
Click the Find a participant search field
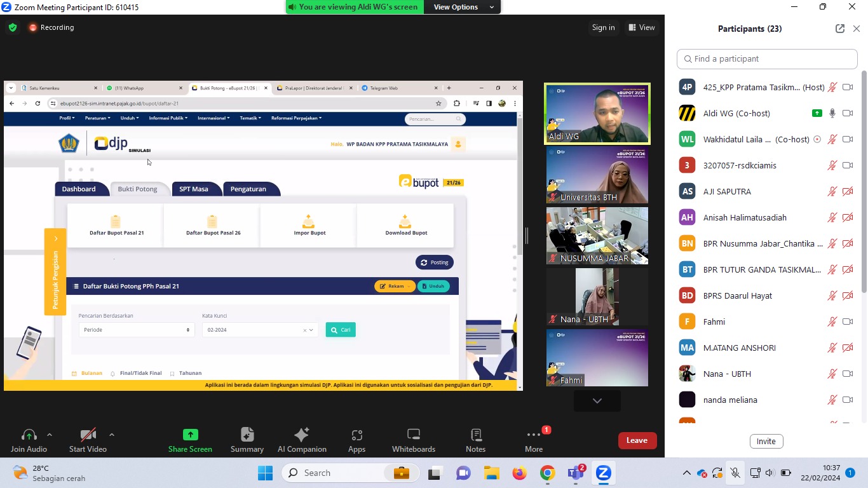tap(767, 58)
